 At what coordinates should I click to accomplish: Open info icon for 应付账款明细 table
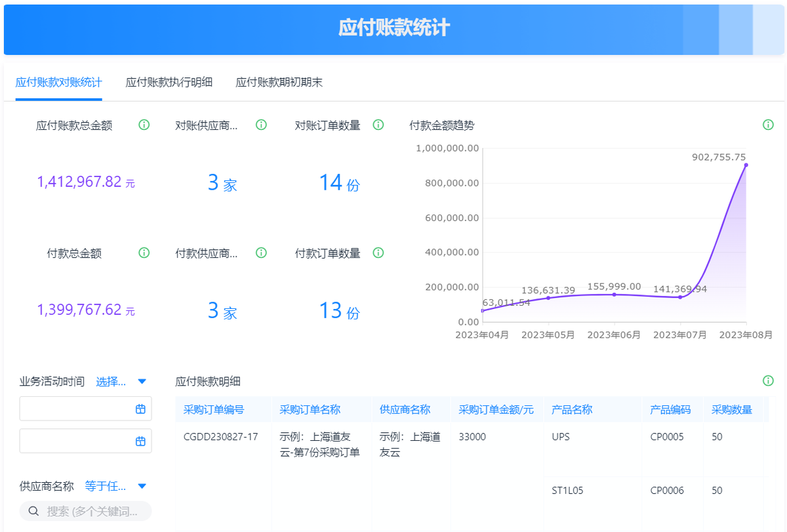pos(768,380)
